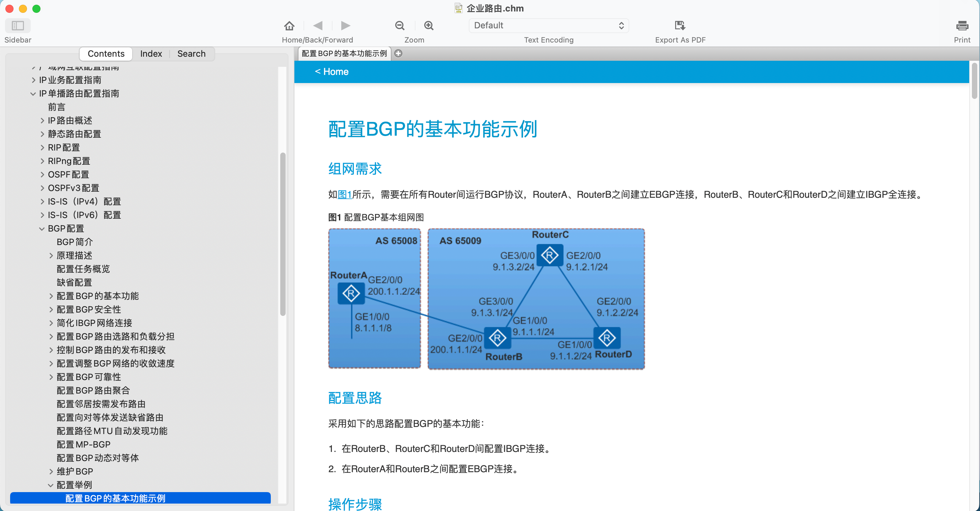Viewport: 980px width, 511px height.
Task: Click the Zoom In magnifier icon
Action: coord(428,25)
